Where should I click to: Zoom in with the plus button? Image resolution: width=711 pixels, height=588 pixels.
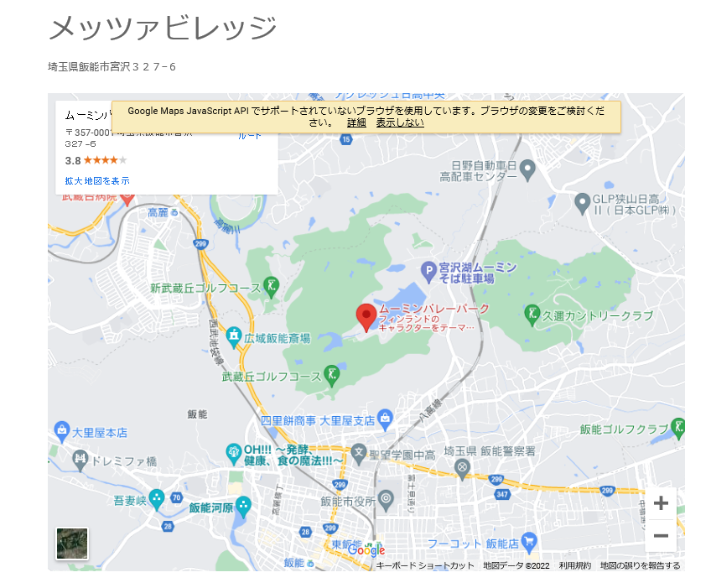pyautogui.click(x=661, y=503)
